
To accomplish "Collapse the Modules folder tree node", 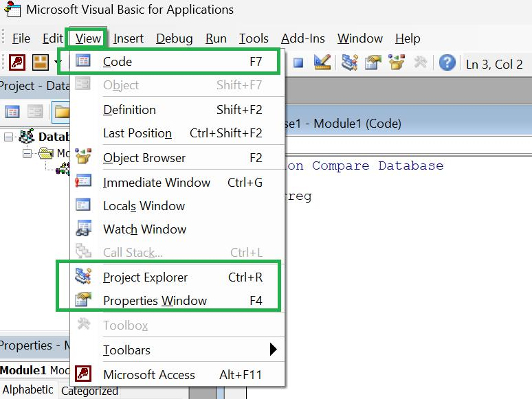I will coord(27,154).
